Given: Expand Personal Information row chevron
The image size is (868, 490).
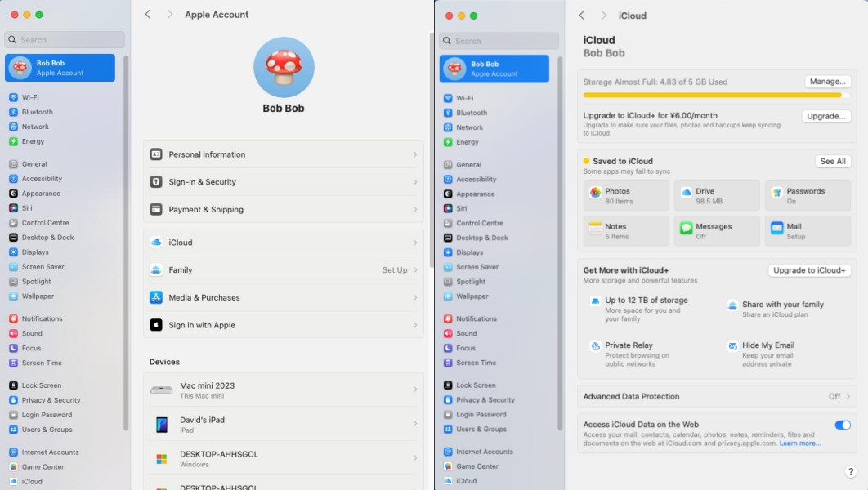Looking at the screenshot, I should click(415, 154).
